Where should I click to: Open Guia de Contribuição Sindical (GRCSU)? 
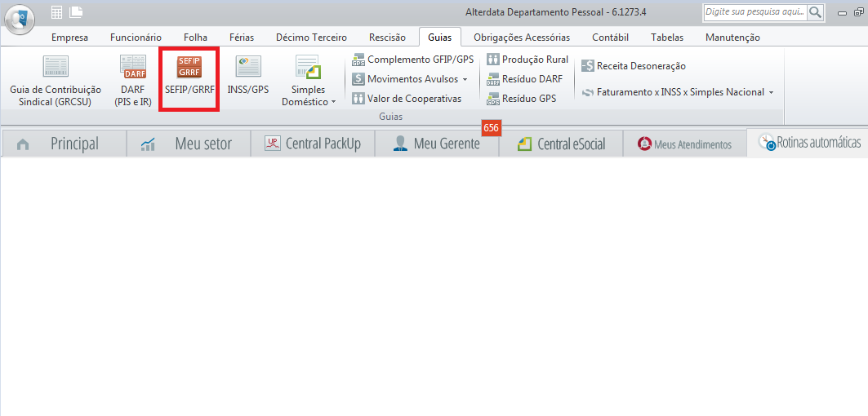tap(56, 80)
